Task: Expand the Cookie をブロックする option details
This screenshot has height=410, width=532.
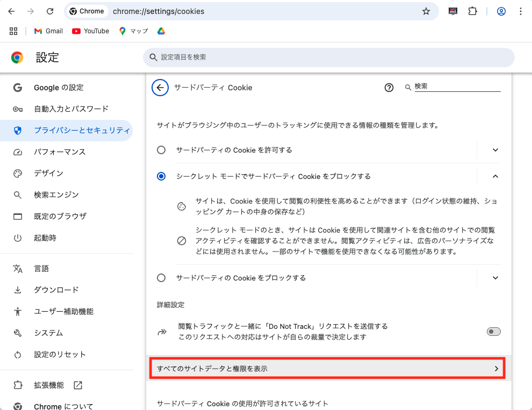Action: [x=495, y=278]
